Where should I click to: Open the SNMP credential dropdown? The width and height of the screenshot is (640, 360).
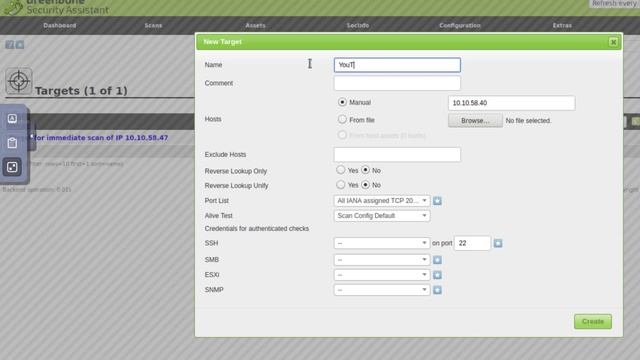(x=382, y=290)
